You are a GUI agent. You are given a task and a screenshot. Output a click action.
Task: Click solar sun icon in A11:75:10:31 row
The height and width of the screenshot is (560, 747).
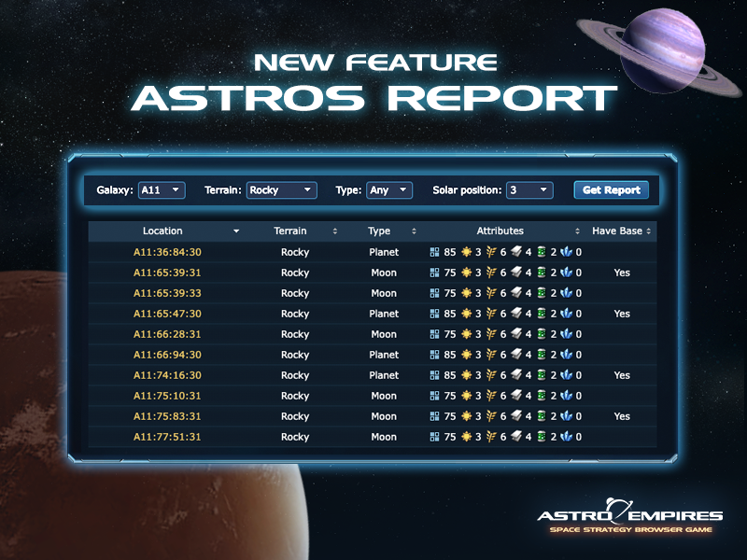[466, 395]
